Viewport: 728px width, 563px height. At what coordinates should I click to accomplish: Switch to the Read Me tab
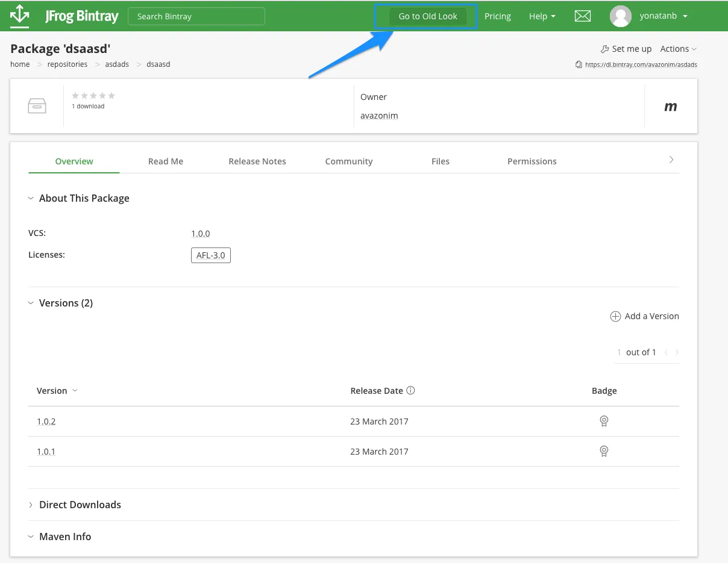pyautogui.click(x=166, y=161)
